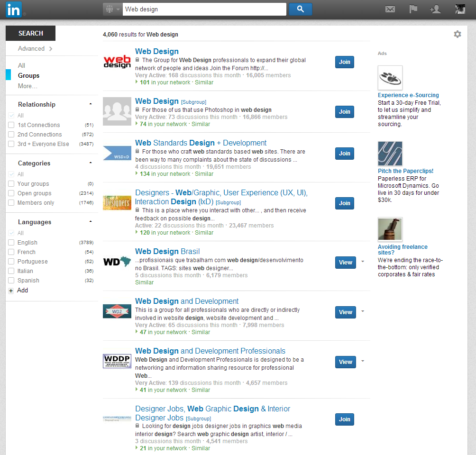Image resolution: width=476 pixels, height=455 pixels.
Task: Click Similar under Web Design Brasil
Action: pos(145,282)
